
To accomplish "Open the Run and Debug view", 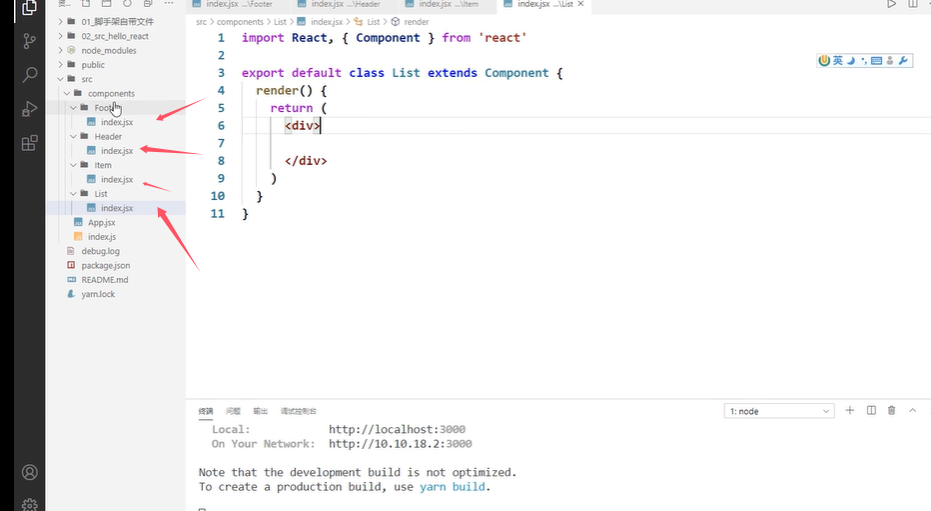I will (29, 109).
